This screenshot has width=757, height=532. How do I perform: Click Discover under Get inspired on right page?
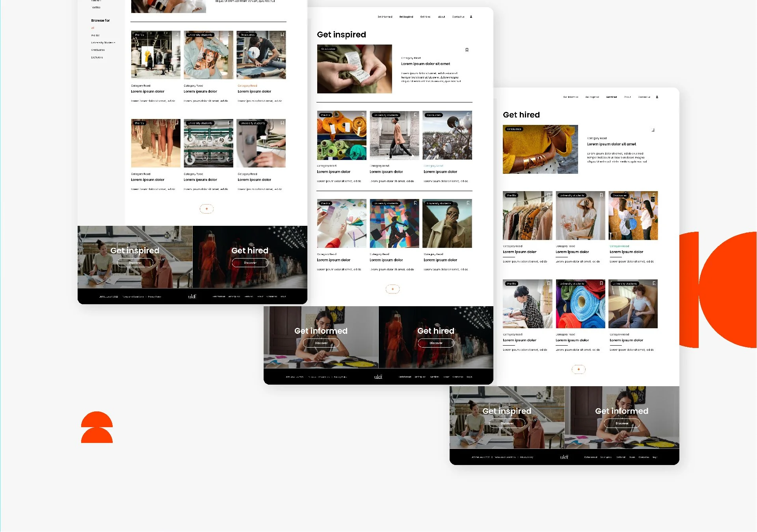tap(507, 424)
